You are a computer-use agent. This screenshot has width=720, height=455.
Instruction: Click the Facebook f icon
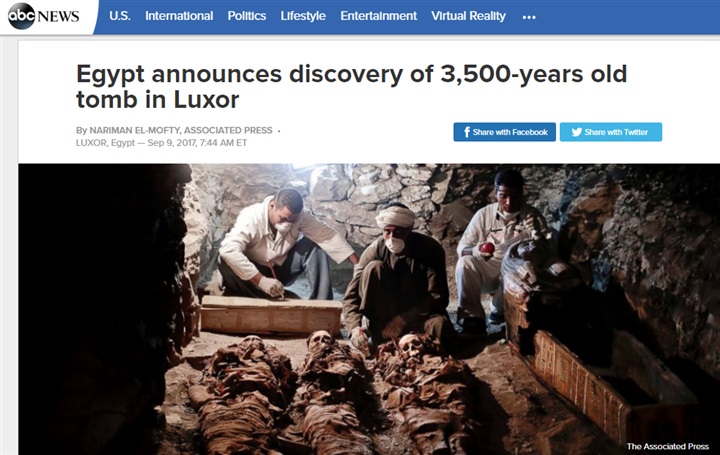point(467,132)
